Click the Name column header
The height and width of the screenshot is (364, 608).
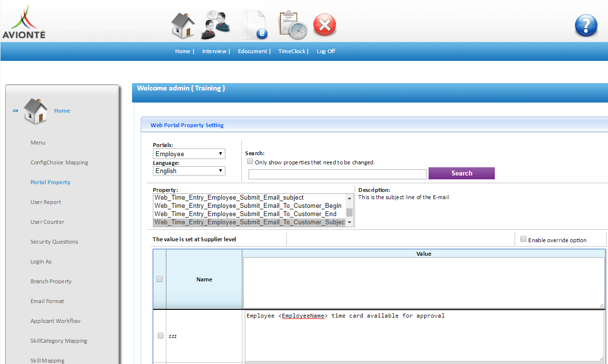click(x=204, y=279)
